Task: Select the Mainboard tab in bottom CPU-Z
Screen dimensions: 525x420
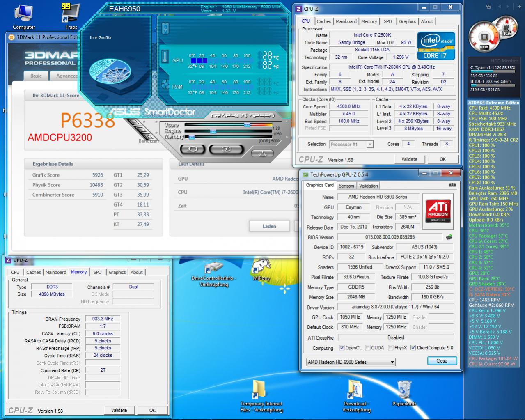Action: coord(56,272)
